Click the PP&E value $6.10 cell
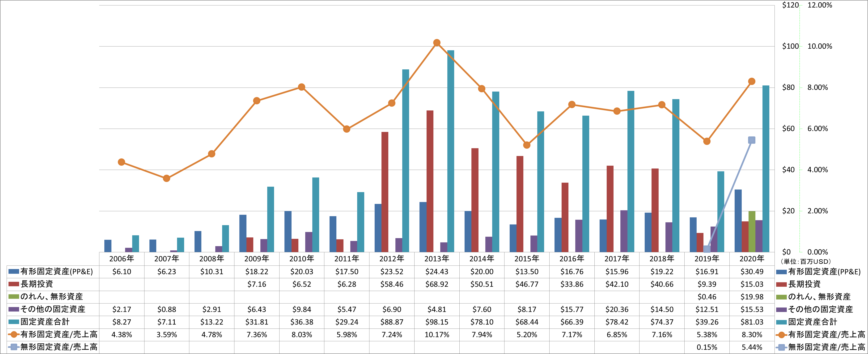 122,271
